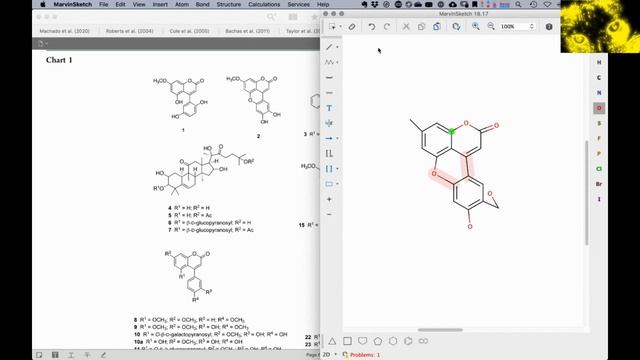
Task: Select the atom map/center tool
Action: point(329,123)
